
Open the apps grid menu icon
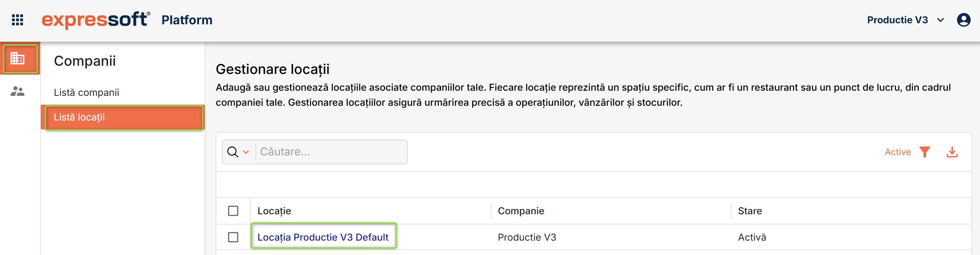tap(17, 20)
